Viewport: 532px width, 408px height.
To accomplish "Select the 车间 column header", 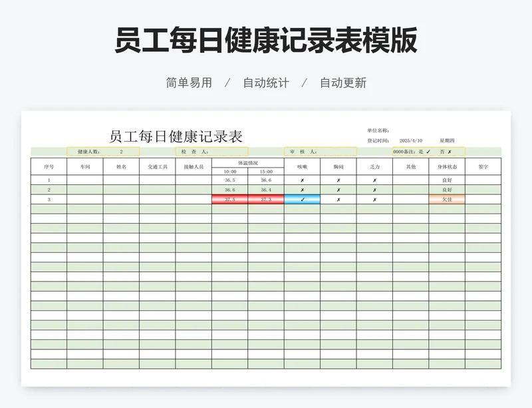I will click(85, 166).
